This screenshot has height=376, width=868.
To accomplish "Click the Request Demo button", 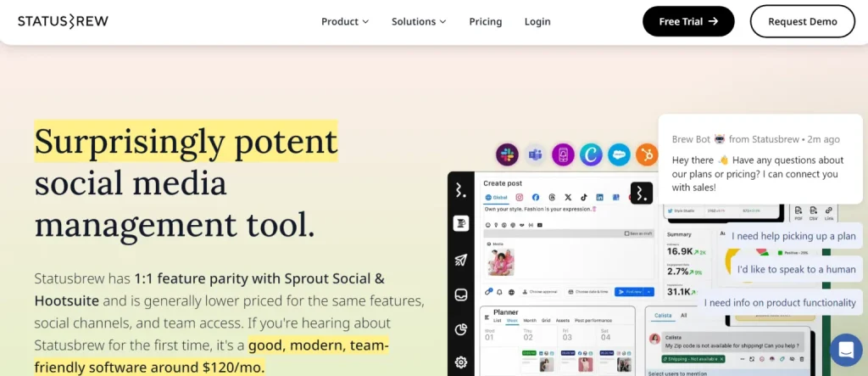I will pyautogui.click(x=802, y=21).
